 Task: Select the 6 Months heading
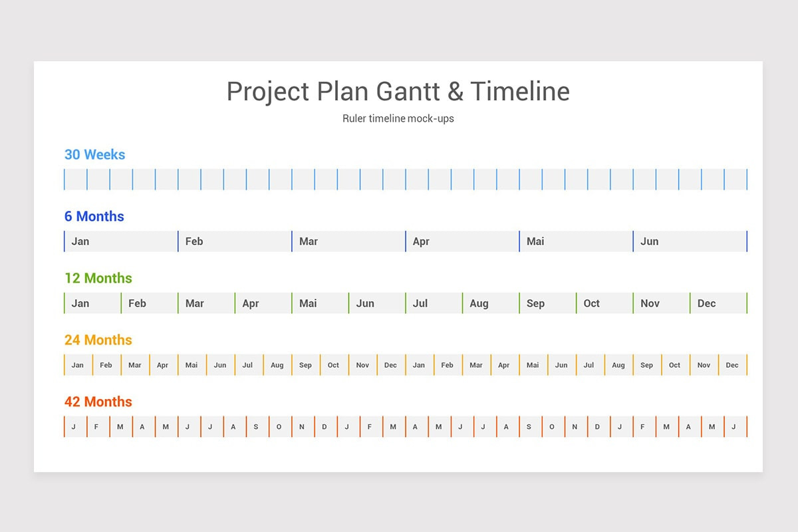pos(94,216)
